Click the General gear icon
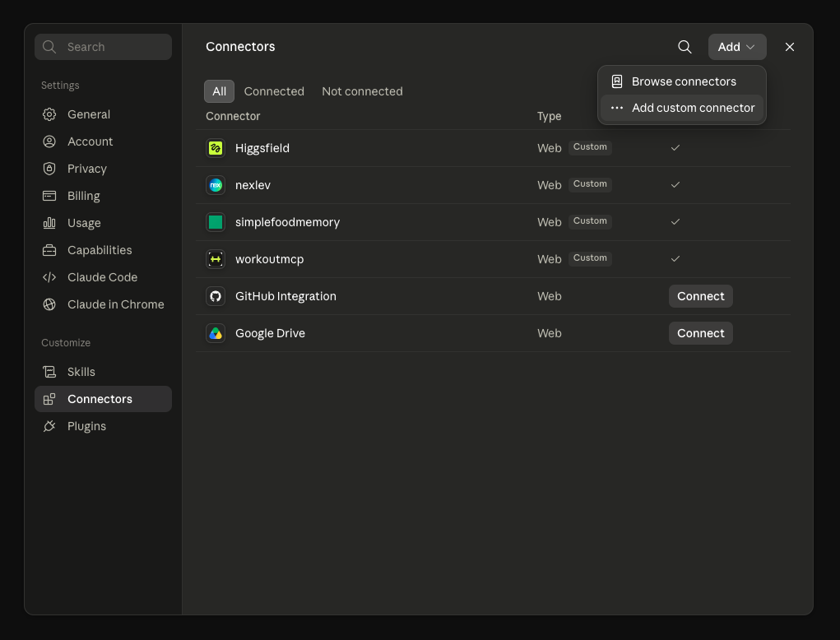Screen dimensions: 840x640 [49, 114]
